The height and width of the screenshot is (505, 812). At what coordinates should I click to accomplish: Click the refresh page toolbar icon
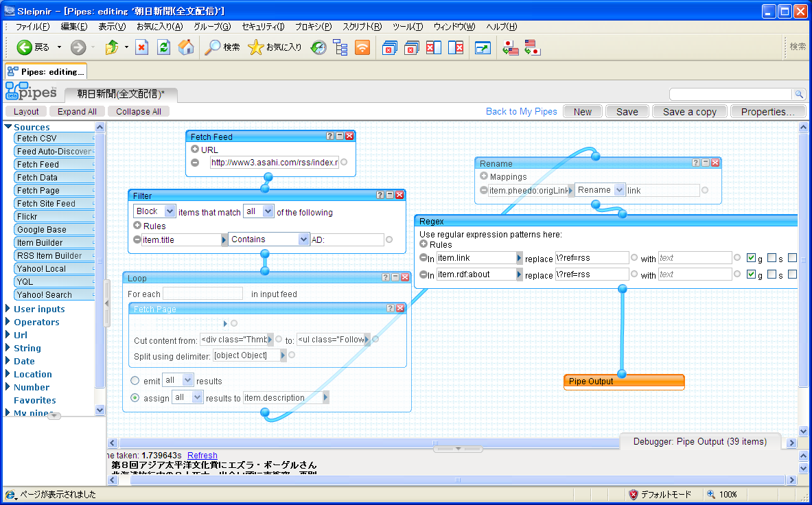coord(163,47)
